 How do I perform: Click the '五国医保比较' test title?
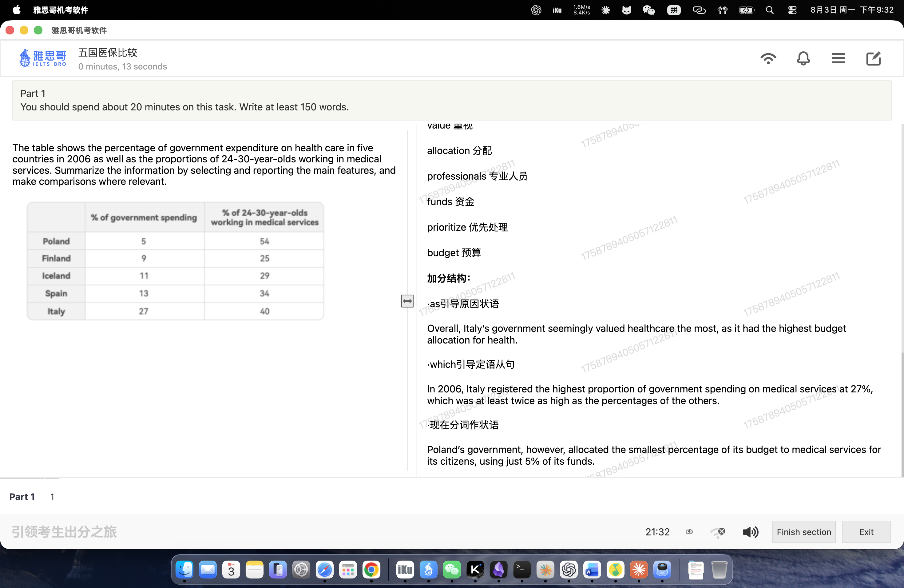click(108, 52)
